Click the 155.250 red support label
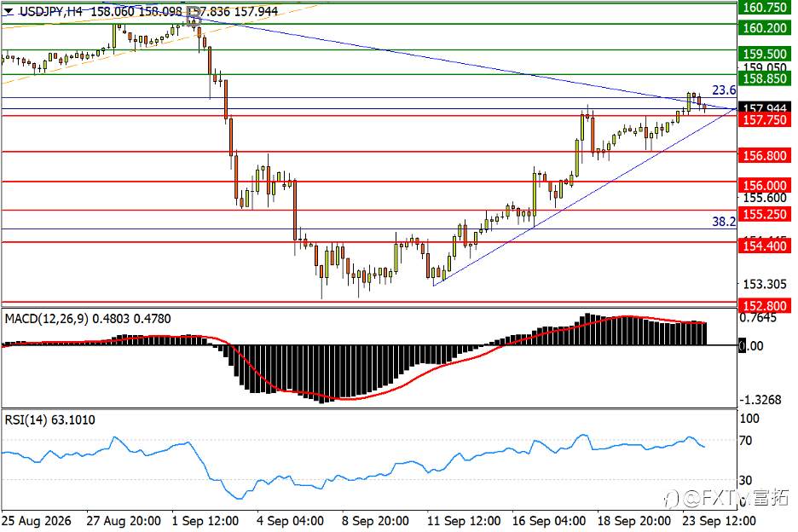 click(x=765, y=214)
